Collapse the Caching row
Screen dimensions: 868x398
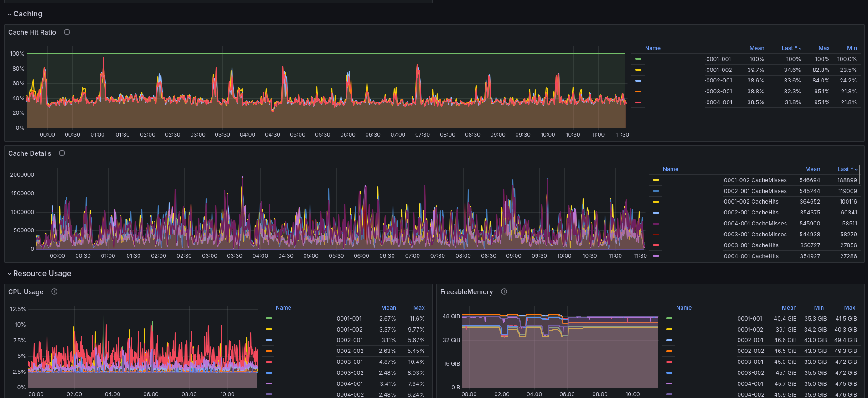coord(25,14)
